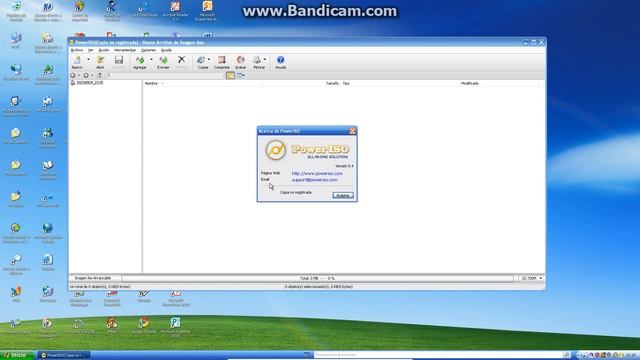Screen dimensions: 640x360
Task: Select the Google Chrome desktop icon
Action: [144, 326]
